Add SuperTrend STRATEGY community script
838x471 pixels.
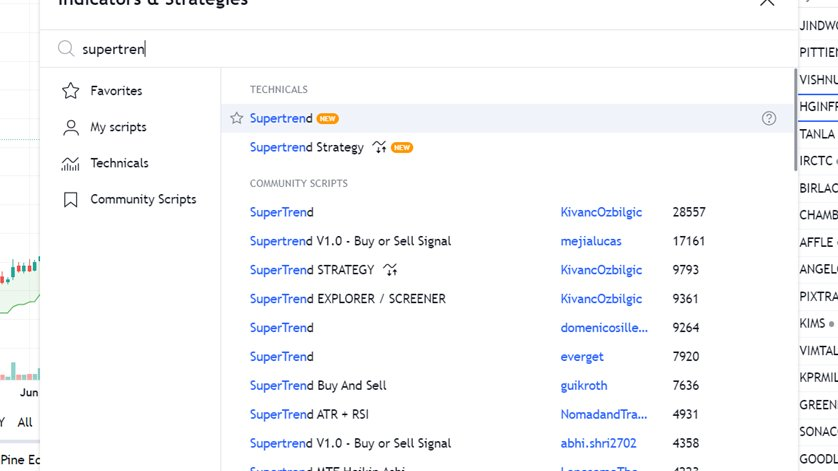312,270
